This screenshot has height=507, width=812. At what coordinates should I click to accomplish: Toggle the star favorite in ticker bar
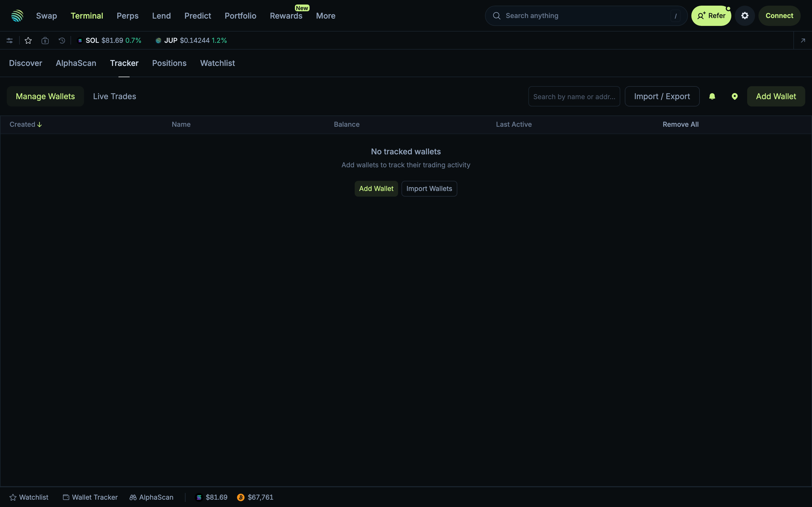pos(28,40)
